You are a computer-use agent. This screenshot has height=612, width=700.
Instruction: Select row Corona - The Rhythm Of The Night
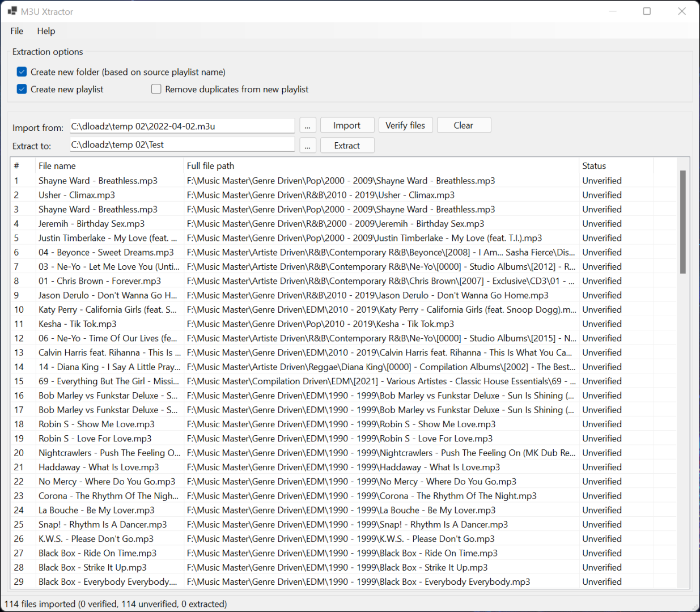(x=343, y=496)
